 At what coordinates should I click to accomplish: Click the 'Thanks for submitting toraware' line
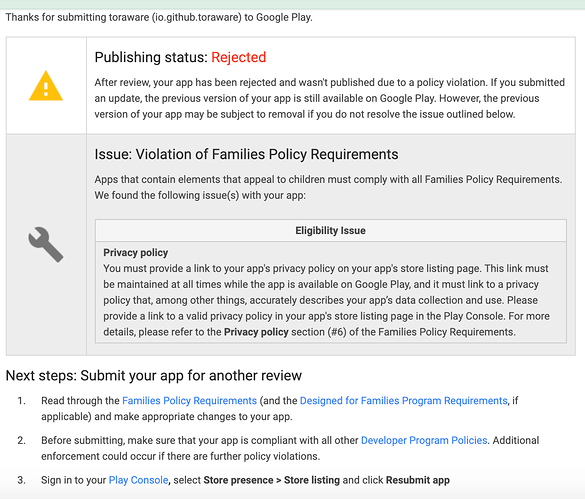pos(159,18)
